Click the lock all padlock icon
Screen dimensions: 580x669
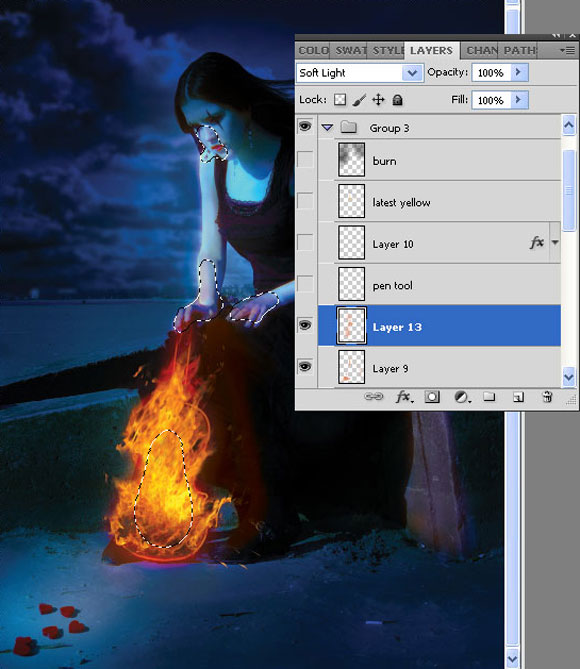[397, 100]
